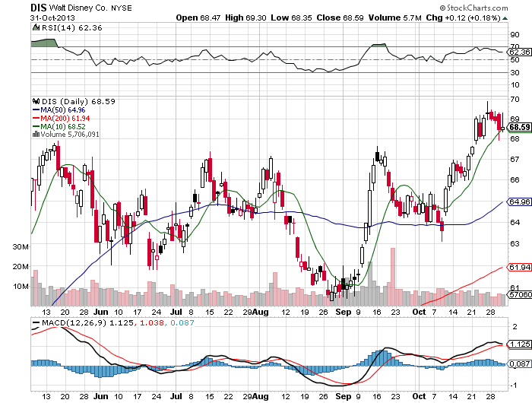Click the DIS (Daily) 68.59 legend
Viewport: 532px width, 403px height.
click(x=78, y=101)
